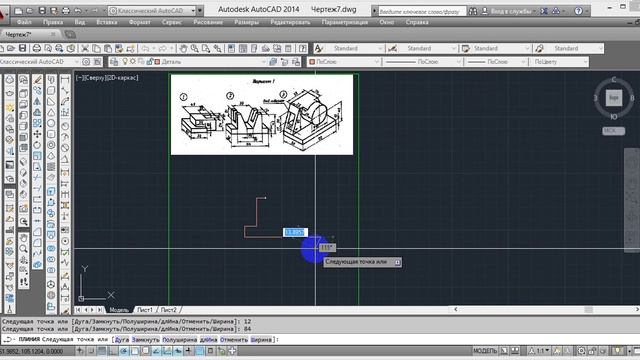Open the Размеры menu

pyautogui.click(x=247, y=22)
